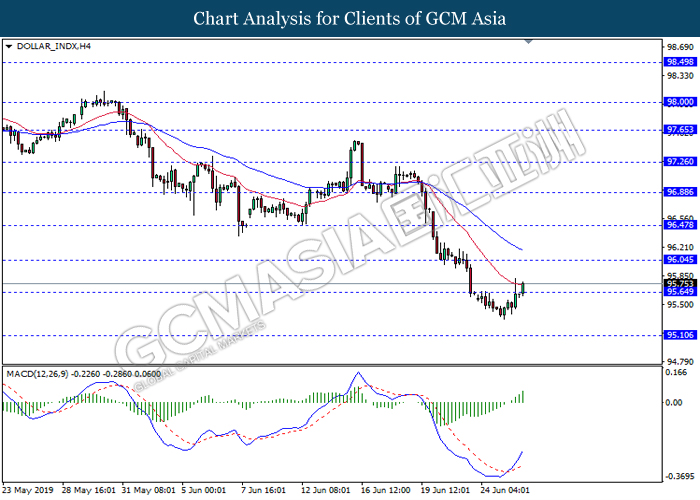Viewport: 700px width, 500px height.
Task: Click the 7 Jun 16:01 date label
Action: [x=263, y=490]
